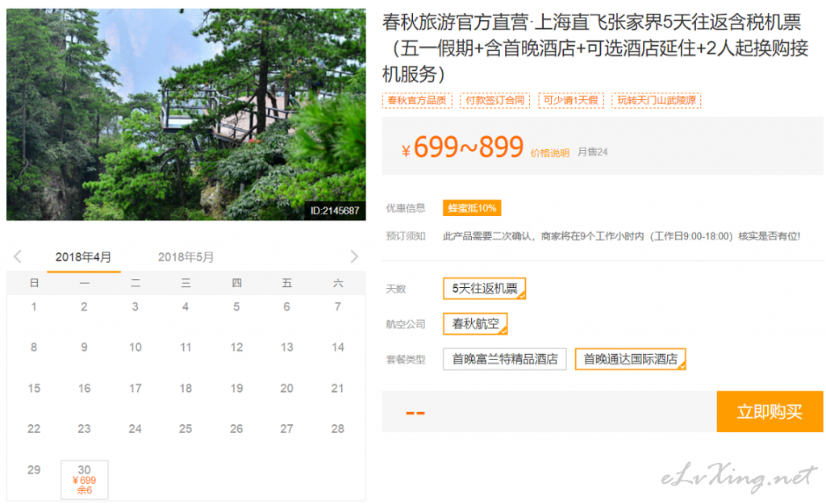Click the 套餐类型 label
The height and width of the screenshot is (504, 826).
point(406,360)
